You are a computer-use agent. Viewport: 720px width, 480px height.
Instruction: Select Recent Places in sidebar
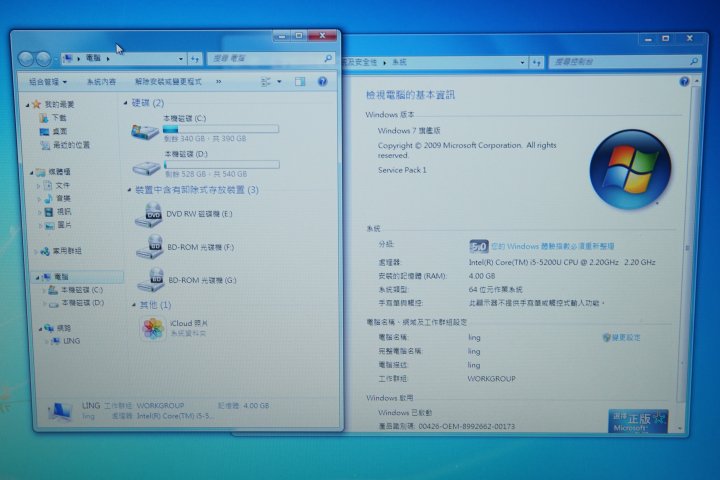[65, 145]
